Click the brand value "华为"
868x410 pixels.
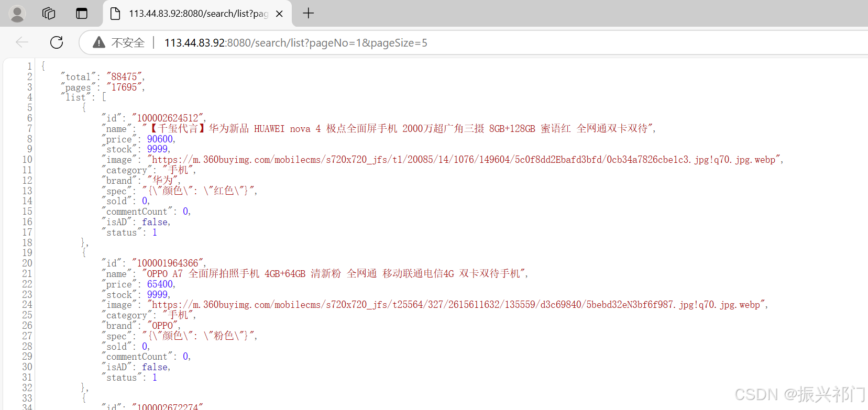point(163,181)
